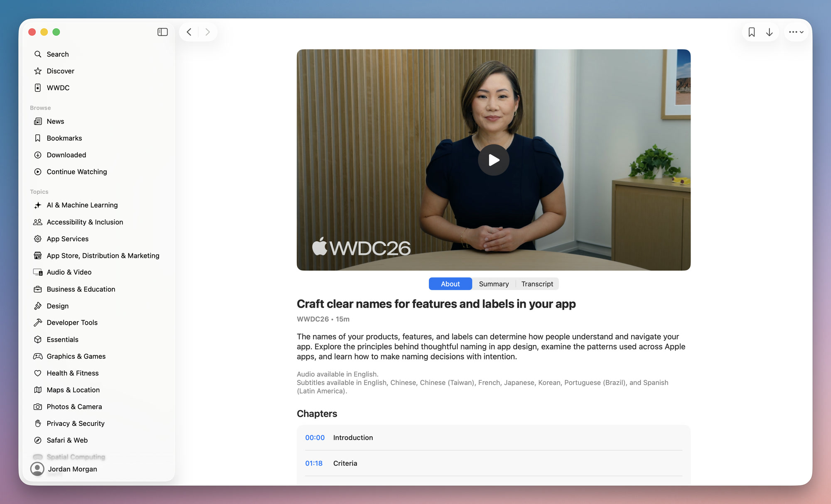
Task: Select Accessibility & Inclusion label
Action: (x=85, y=222)
